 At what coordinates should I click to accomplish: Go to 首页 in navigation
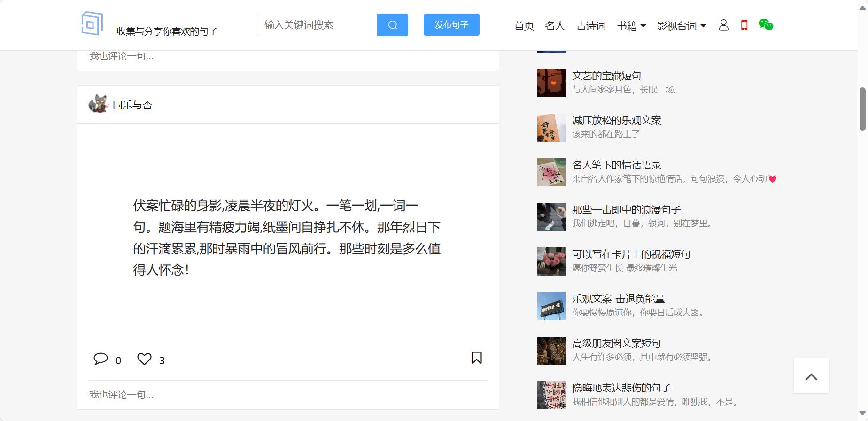(x=524, y=25)
